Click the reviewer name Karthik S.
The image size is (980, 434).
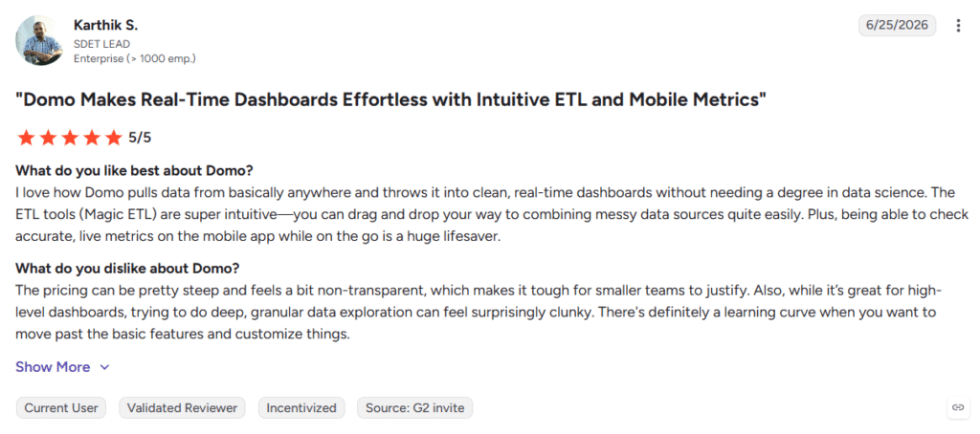click(105, 26)
